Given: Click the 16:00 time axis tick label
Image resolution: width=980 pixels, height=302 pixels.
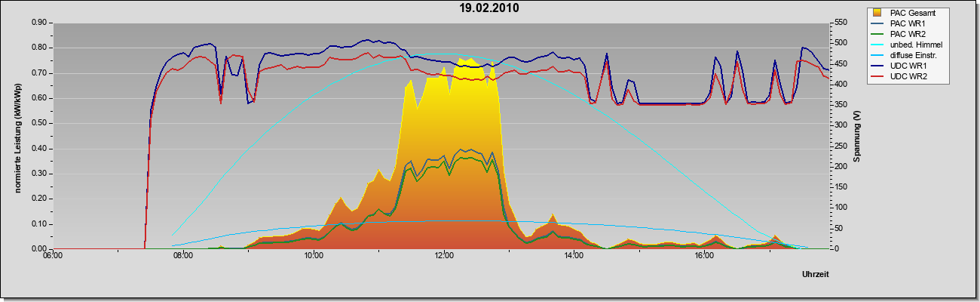Looking at the screenshot, I should point(705,257).
